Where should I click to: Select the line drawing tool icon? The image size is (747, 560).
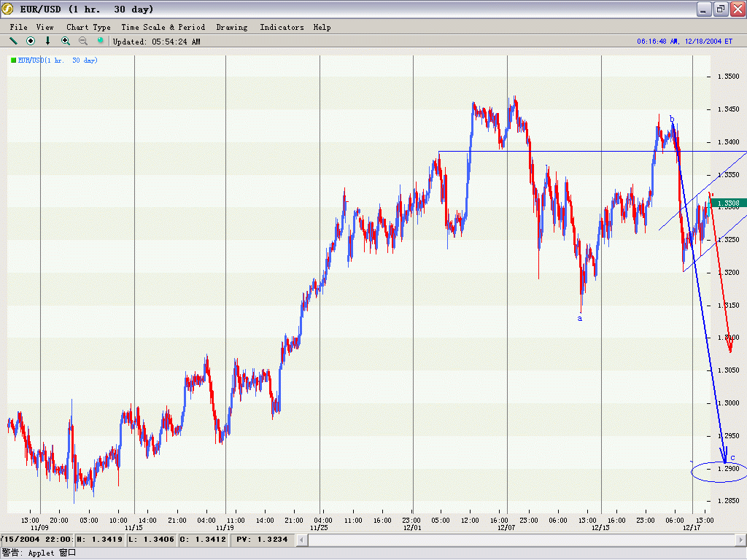(13, 41)
